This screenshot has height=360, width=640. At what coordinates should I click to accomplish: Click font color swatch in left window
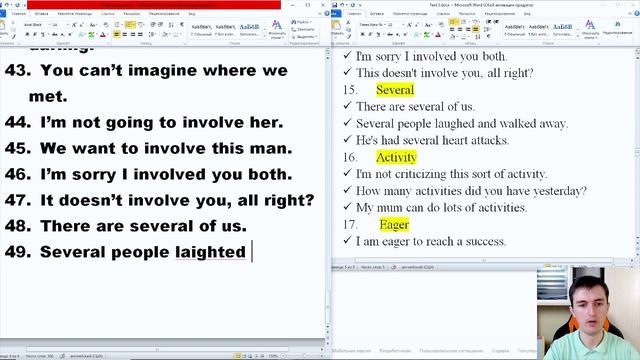pos(103,35)
